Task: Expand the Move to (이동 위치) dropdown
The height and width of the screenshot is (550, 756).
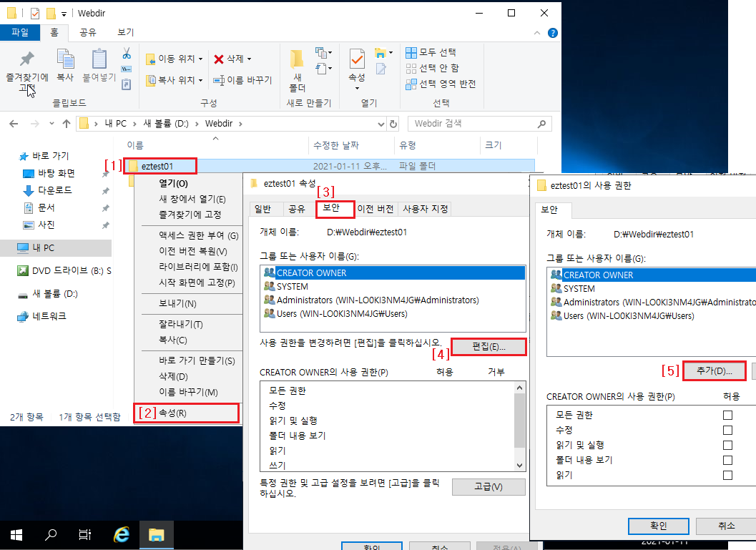Action: 200,59
